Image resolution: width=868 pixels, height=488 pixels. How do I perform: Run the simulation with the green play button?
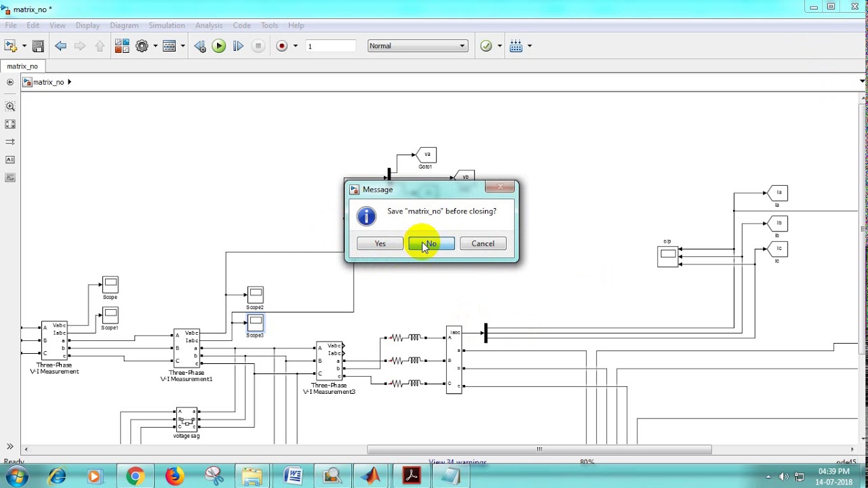[218, 46]
